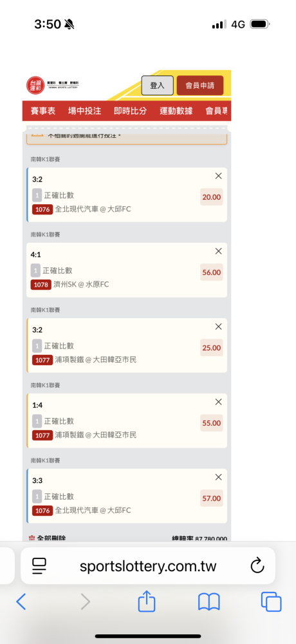296x644 pixels.
Task: Tap the sportslottery.com.tw address field
Action: point(148,566)
